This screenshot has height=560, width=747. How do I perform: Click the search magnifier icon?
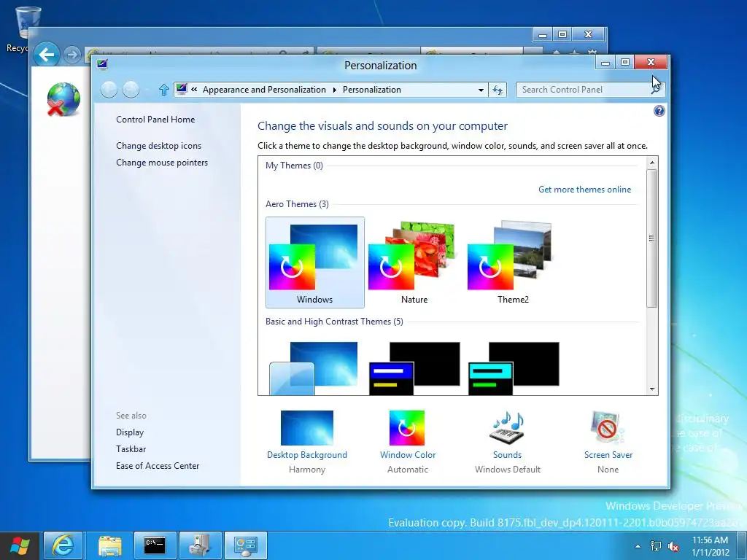coord(656,90)
